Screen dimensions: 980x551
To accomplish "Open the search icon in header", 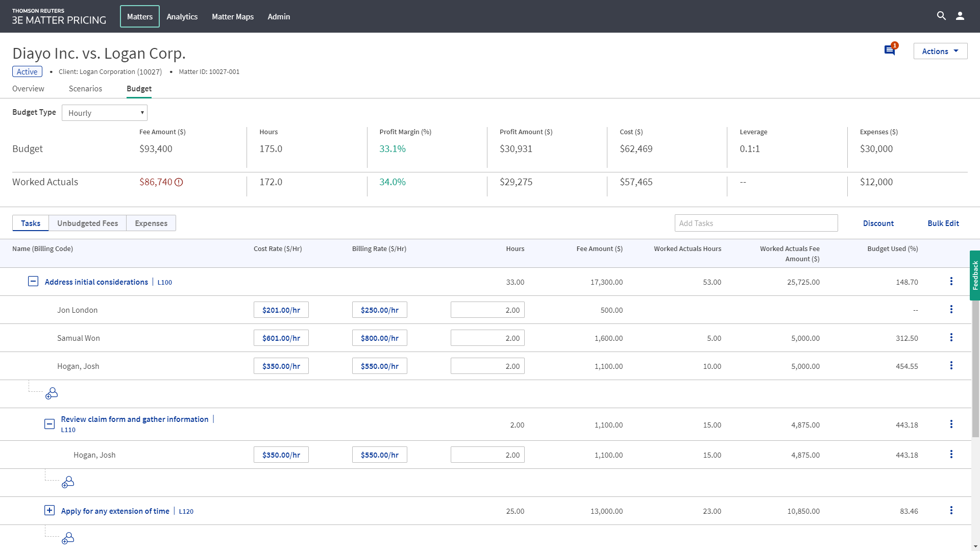I will pyautogui.click(x=941, y=16).
